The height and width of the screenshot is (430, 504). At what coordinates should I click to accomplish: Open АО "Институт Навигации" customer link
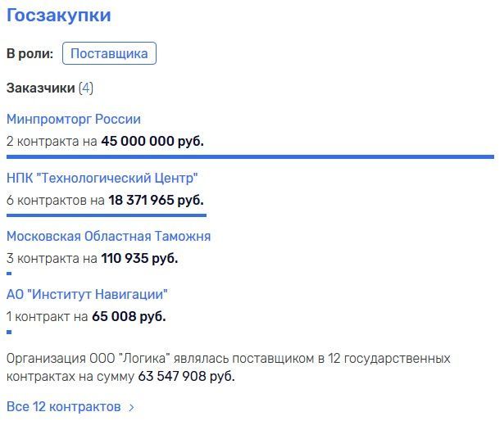[x=87, y=295]
